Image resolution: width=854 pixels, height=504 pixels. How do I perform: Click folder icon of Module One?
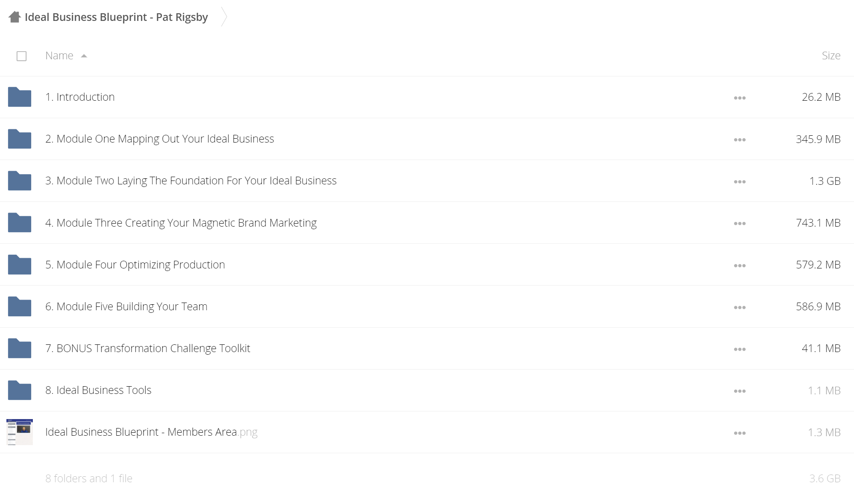pyautogui.click(x=20, y=139)
